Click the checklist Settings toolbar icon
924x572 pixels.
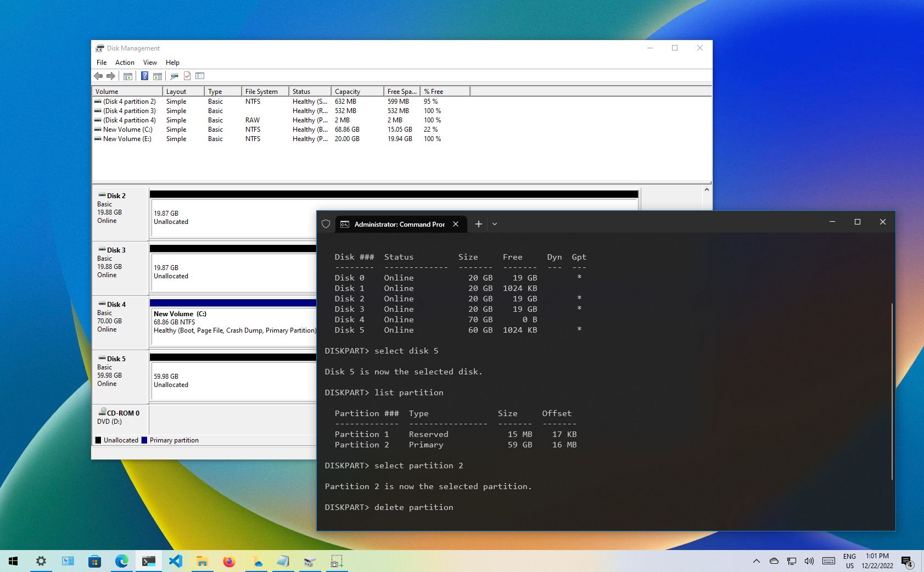(200, 76)
